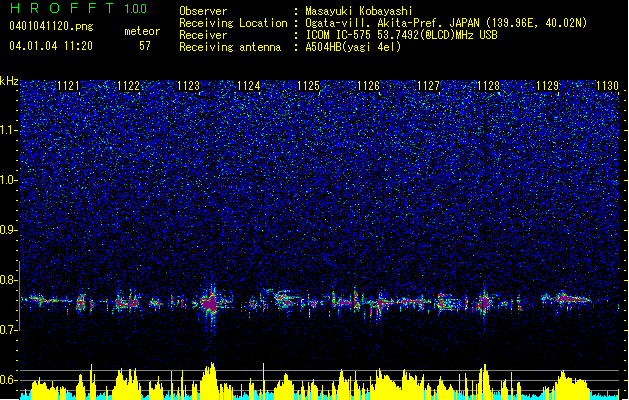
Task: Click the Receiving antenna label
Action: pyautogui.click(x=230, y=47)
